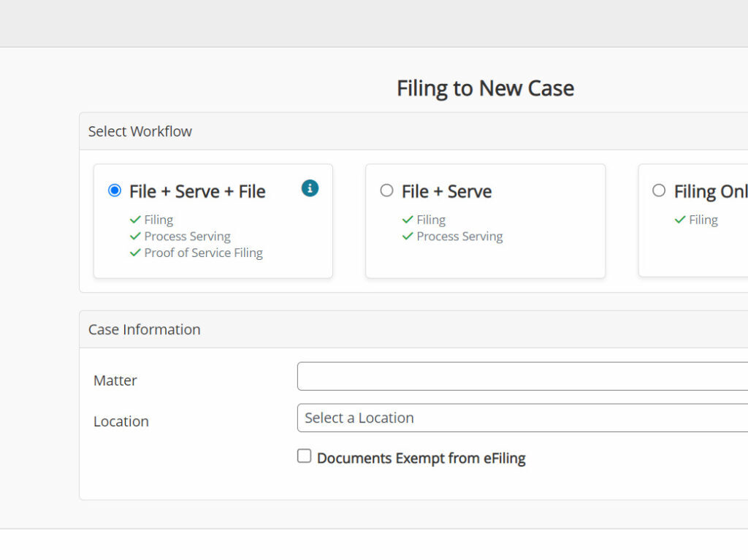This screenshot has width=748, height=560.
Task: Click the Case Information section header
Action: [x=145, y=329]
